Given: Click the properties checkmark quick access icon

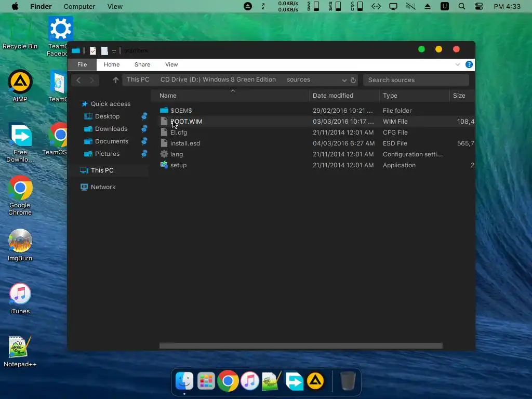Looking at the screenshot, I should click(92, 51).
